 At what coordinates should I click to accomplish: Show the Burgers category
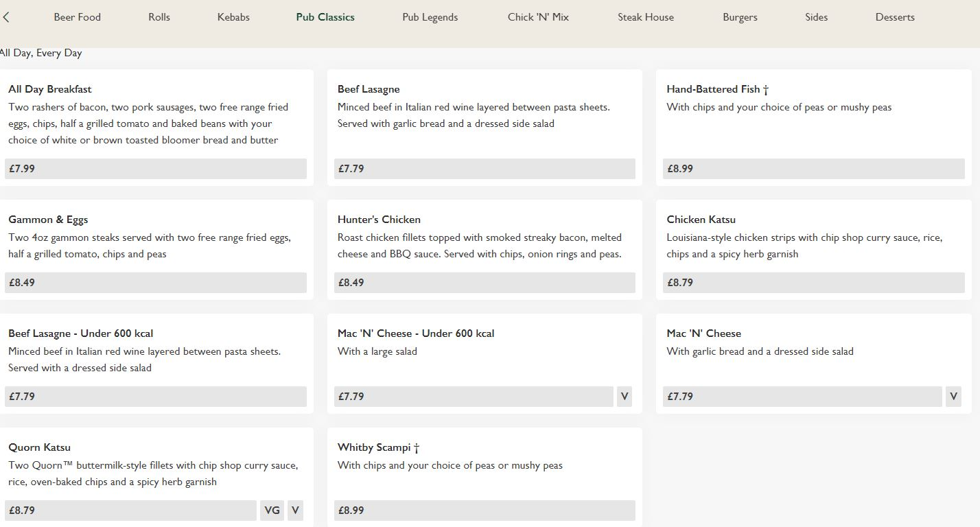(x=740, y=17)
